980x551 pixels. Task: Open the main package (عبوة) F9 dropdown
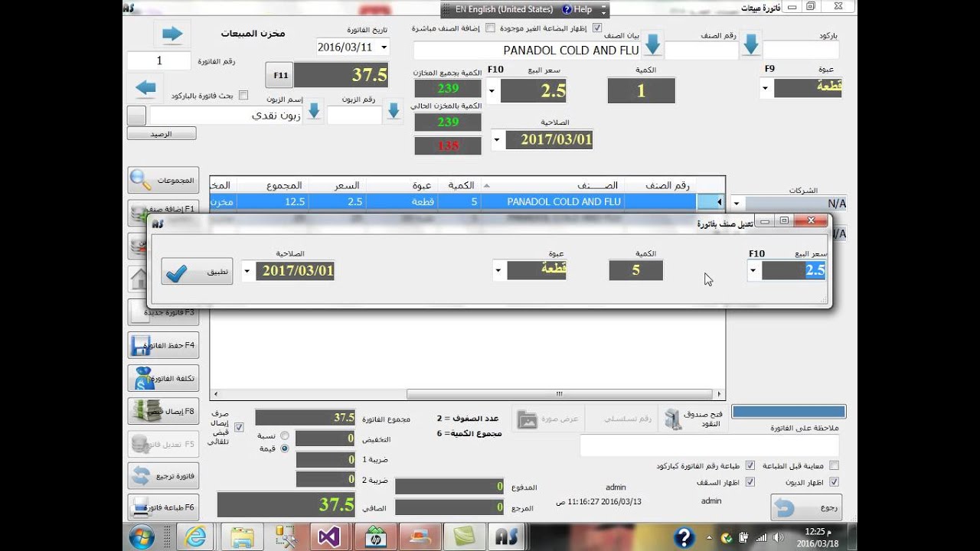pyautogui.click(x=766, y=88)
